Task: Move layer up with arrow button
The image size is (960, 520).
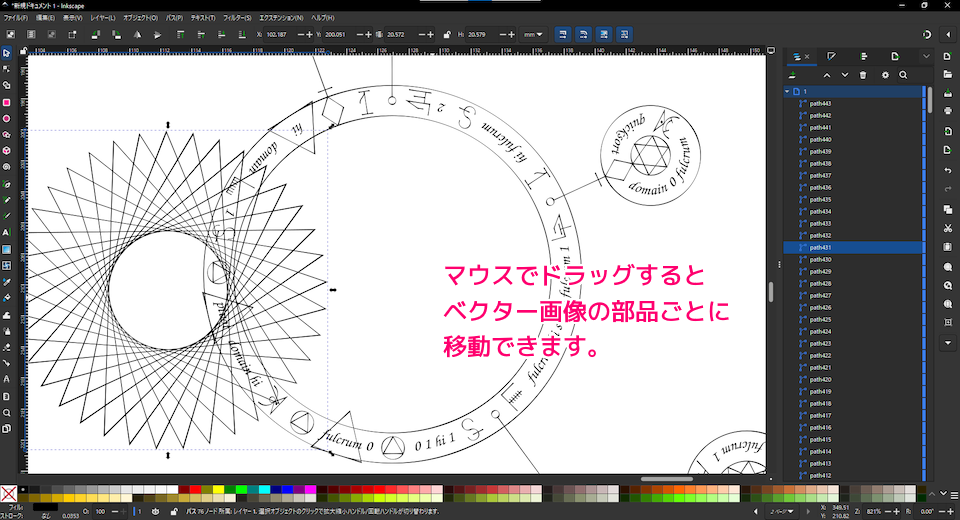Action: 827,75
